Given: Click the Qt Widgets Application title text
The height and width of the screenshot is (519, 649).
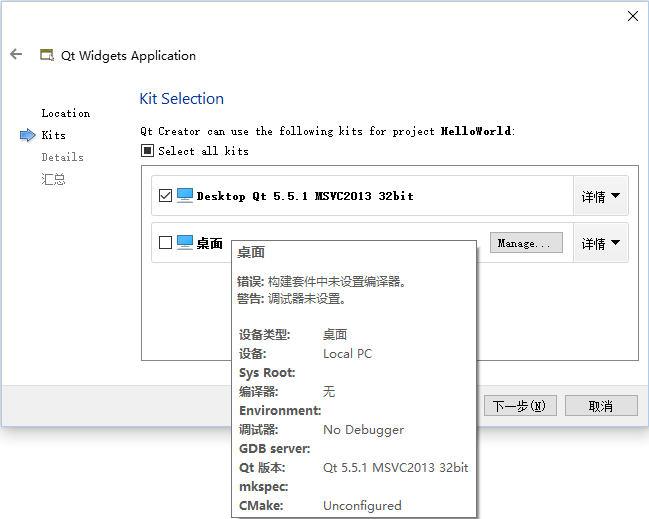Looking at the screenshot, I should pos(128,56).
